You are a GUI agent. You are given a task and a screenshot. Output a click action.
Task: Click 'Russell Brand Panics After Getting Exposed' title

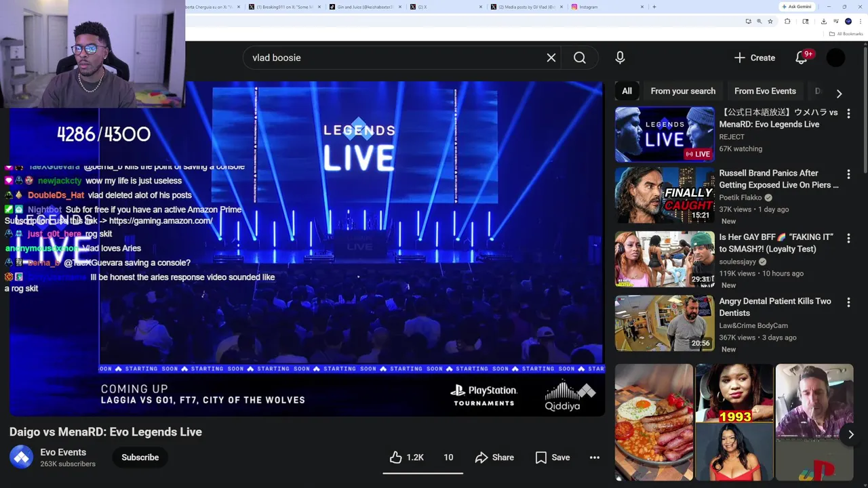pos(778,179)
